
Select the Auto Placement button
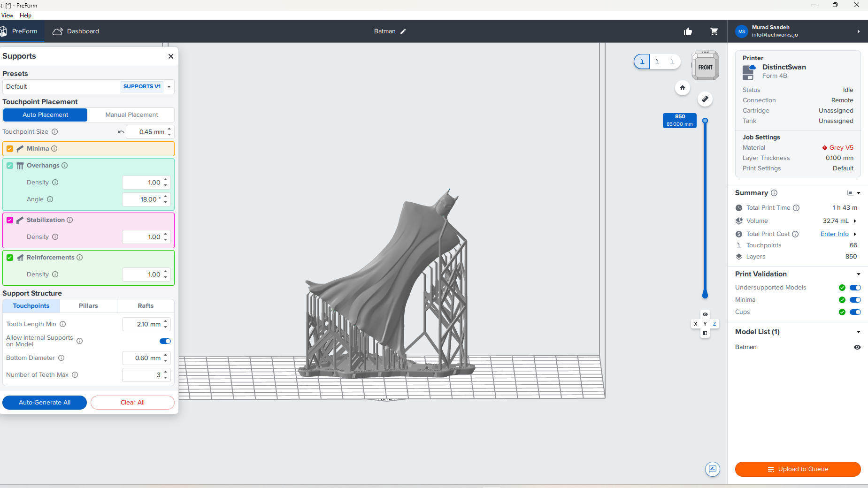[45, 115]
